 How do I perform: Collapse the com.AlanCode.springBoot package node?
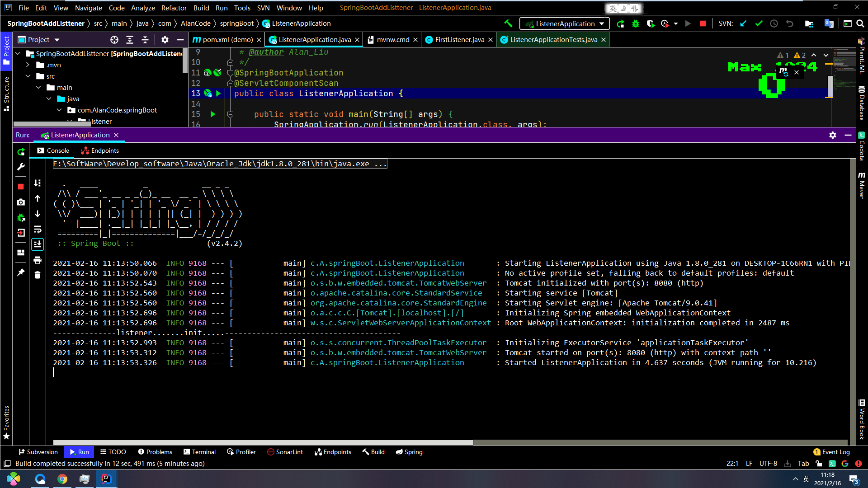[x=59, y=110]
